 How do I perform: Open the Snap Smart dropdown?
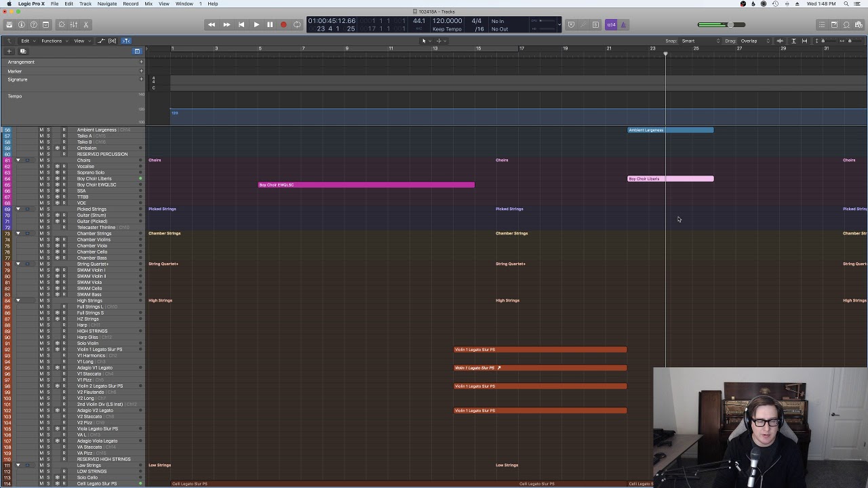pos(701,41)
